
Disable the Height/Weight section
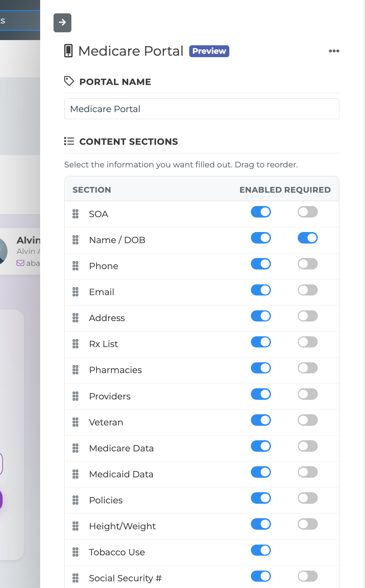[261, 524]
